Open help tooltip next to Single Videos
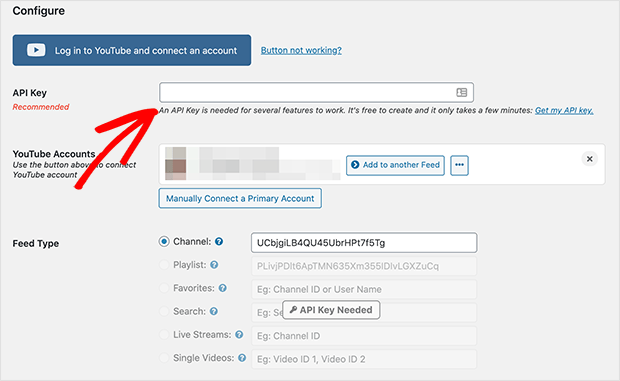The image size is (620, 381). (242, 358)
